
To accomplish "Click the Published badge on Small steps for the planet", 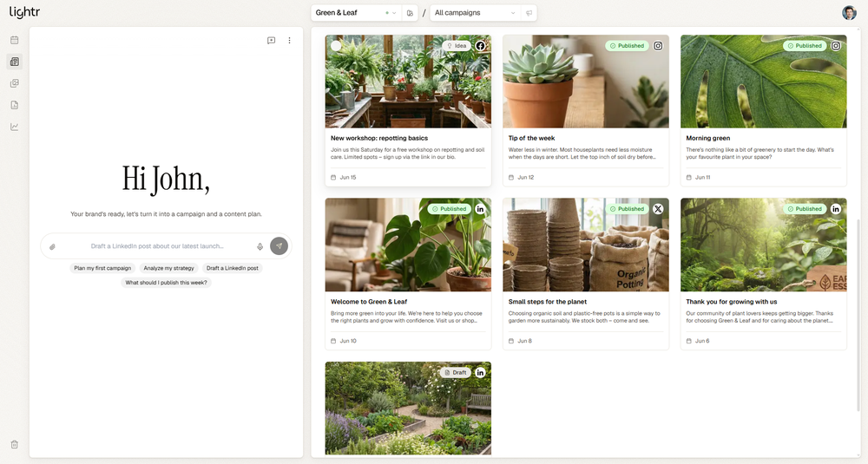I will tap(628, 209).
